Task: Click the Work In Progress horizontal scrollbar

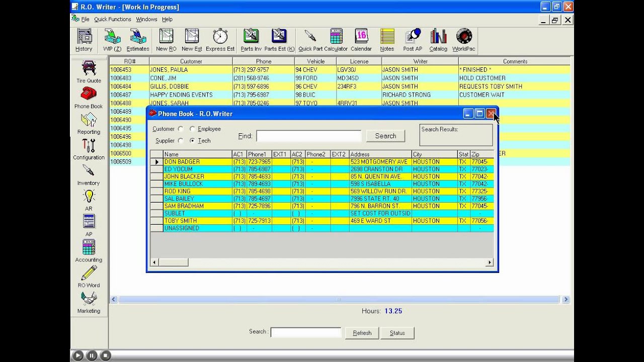Action: [339, 300]
